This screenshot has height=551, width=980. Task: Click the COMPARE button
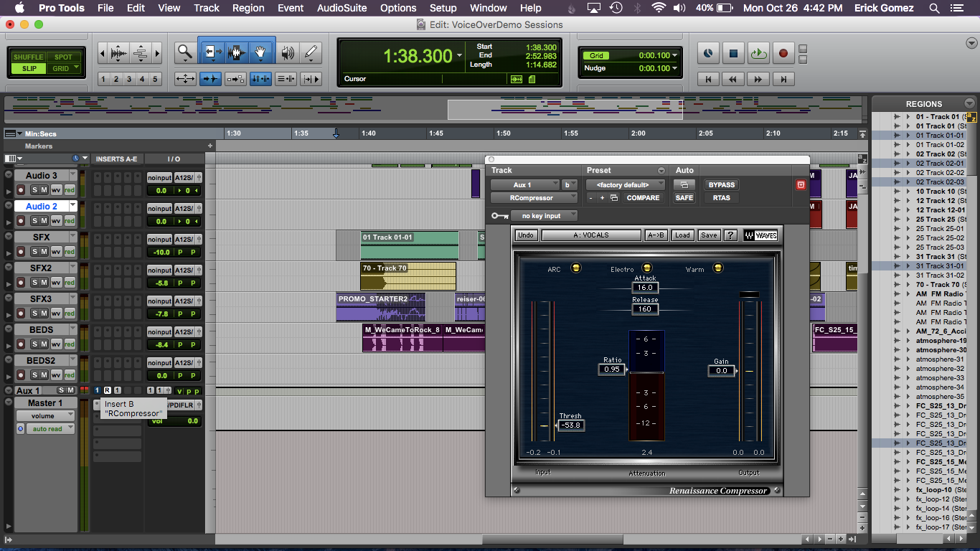tap(643, 198)
